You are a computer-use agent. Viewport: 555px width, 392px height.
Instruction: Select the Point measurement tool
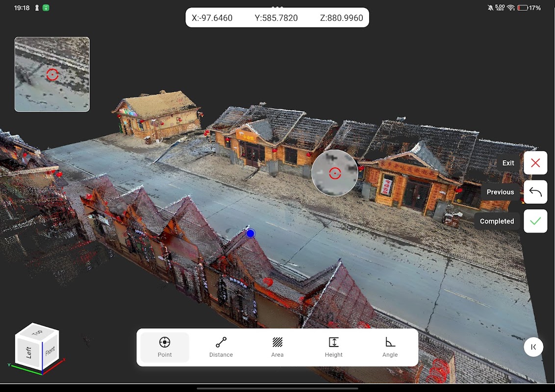click(165, 347)
